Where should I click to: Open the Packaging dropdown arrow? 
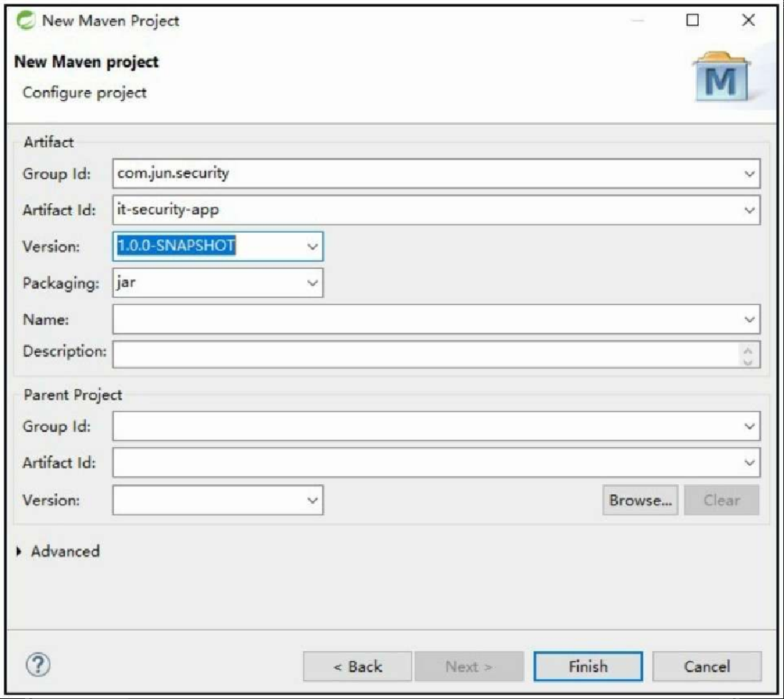pyautogui.click(x=312, y=283)
